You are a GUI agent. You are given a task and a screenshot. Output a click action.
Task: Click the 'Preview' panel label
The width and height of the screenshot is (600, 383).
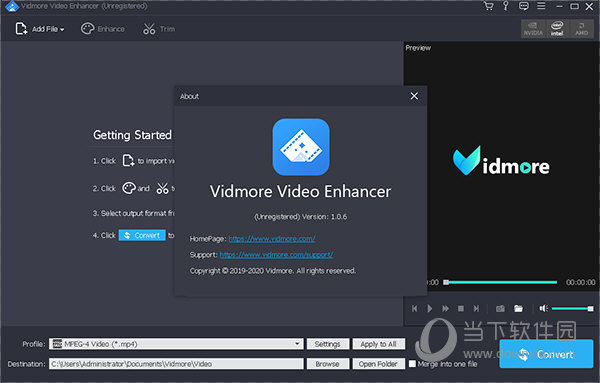click(x=418, y=48)
